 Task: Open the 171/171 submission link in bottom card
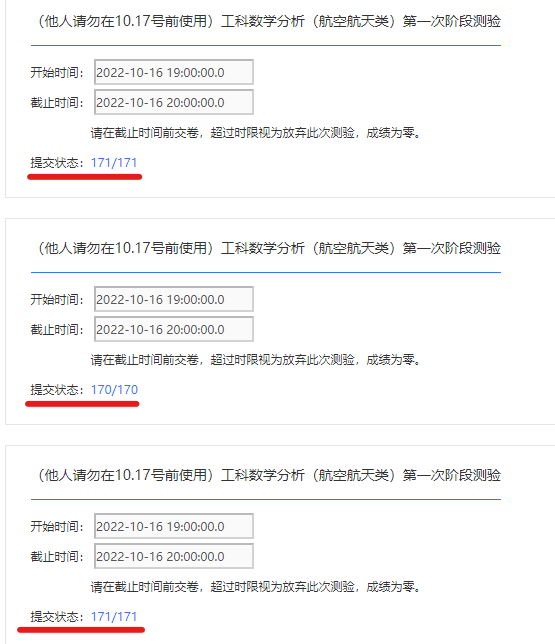pyautogui.click(x=114, y=616)
